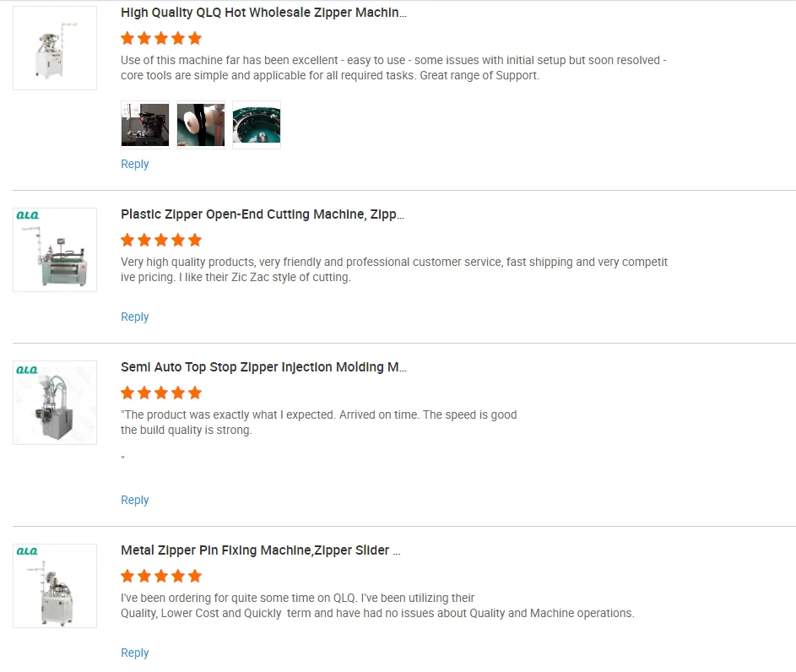
Task: Open the middle review photo with white spool
Action: (201, 125)
